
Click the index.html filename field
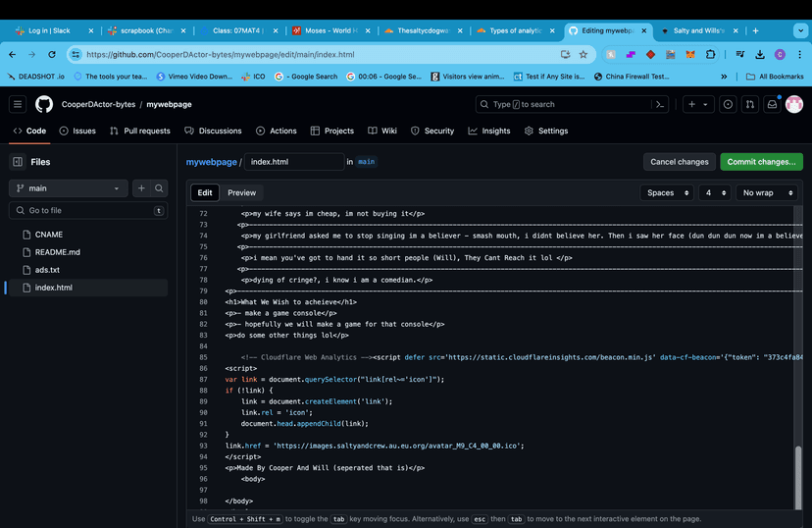tap(293, 162)
